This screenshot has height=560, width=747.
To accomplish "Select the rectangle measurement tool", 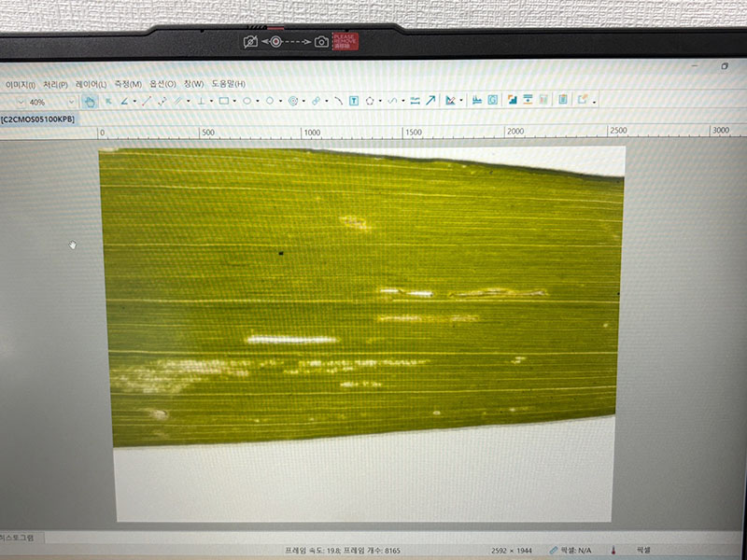I will point(224,101).
